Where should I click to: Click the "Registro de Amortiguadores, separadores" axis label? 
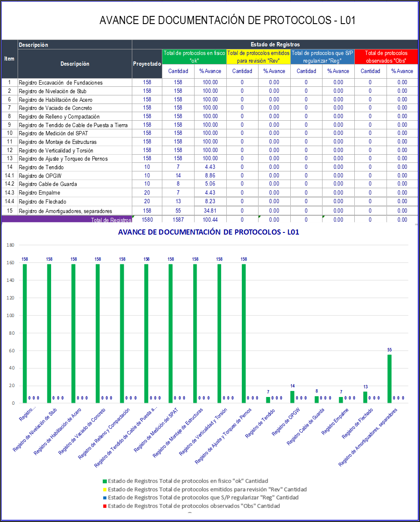tap(369, 437)
